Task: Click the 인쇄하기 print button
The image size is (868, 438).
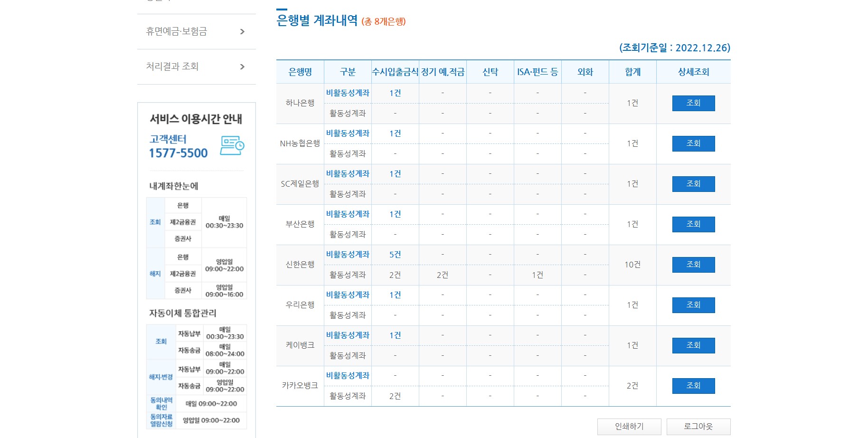Action: click(630, 426)
